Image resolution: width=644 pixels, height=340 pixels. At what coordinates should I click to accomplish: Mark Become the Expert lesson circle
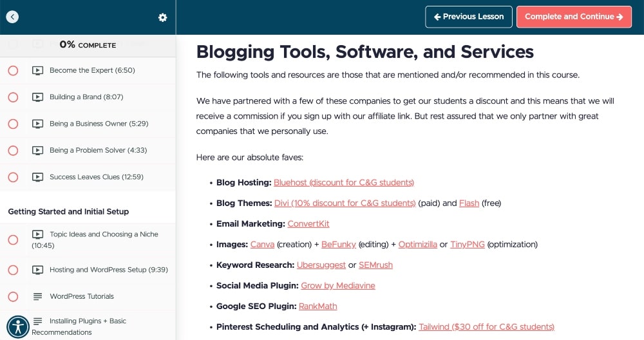pyautogui.click(x=13, y=71)
